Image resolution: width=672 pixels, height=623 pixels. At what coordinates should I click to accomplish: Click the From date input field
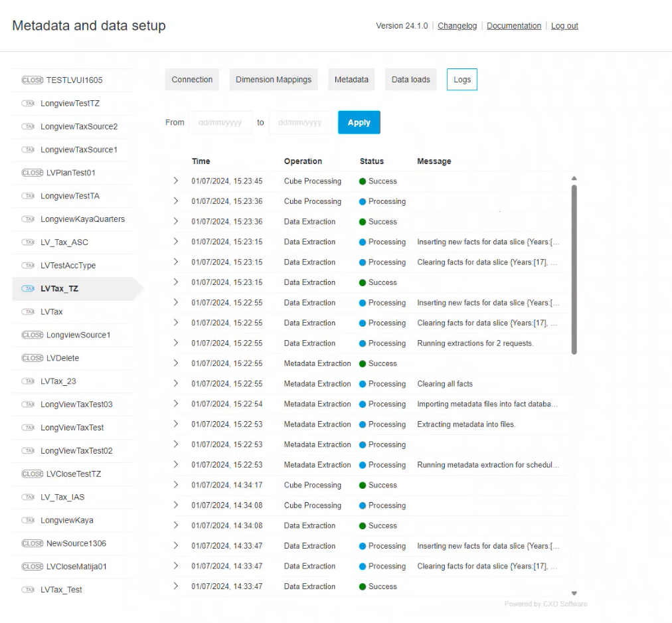pyautogui.click(x=221, y=123)
